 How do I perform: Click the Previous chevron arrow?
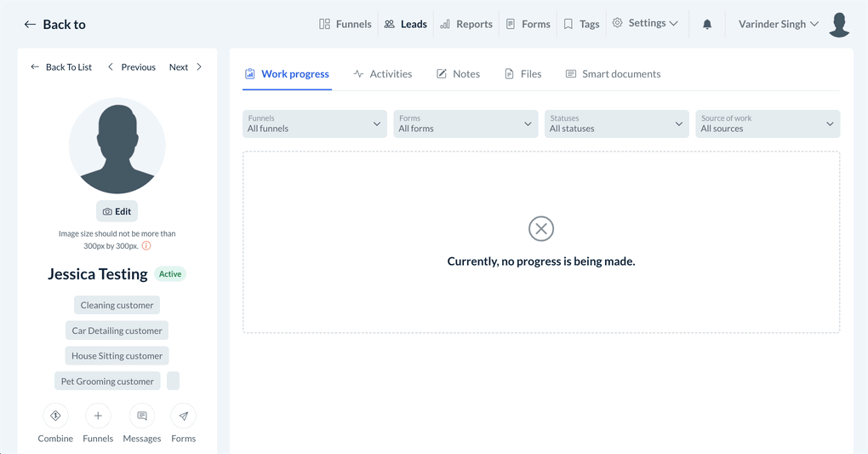(110, 66)
